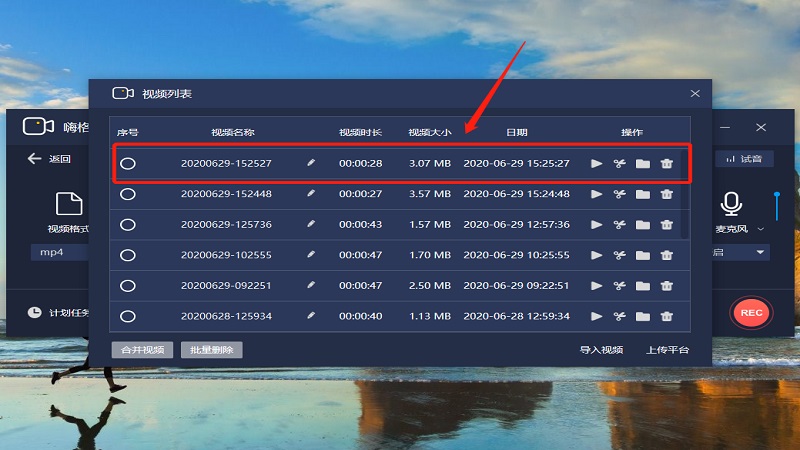Select radio button for video 20200628-125934
Screen dimensions: 800x450
(x=128, y=316)
